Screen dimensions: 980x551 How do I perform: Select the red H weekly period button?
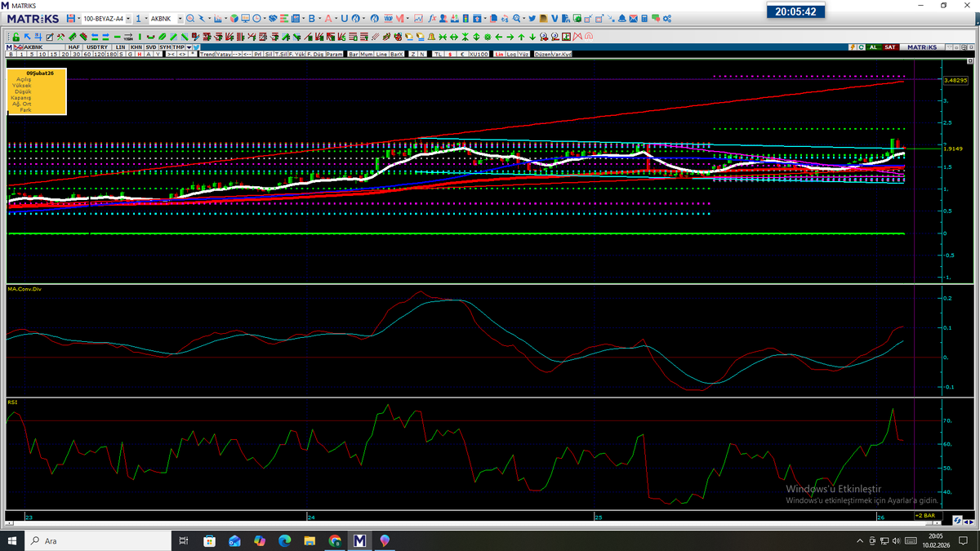[x=140, y=54]
